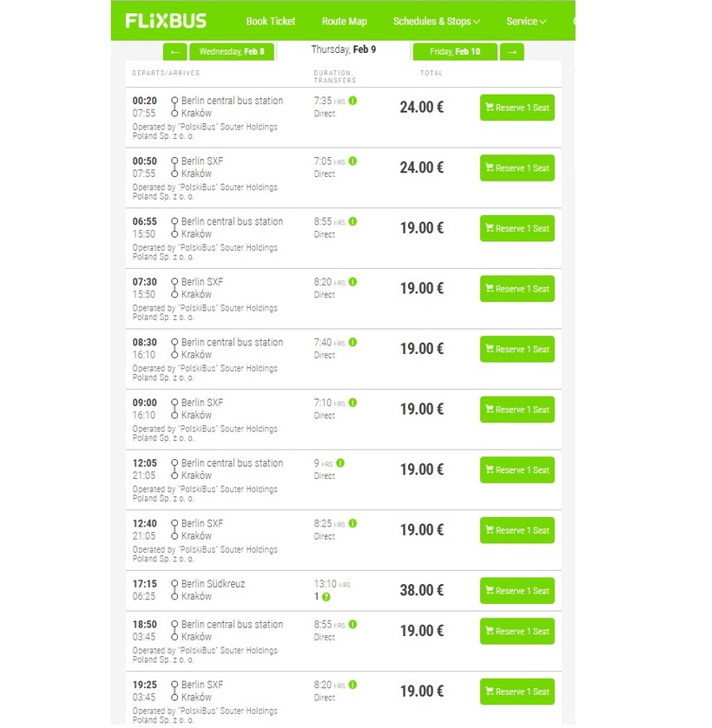Switch to the Friday, Feb 10 tab
Image resolution: width=712 pixels, height=728 pixels.
pyautogui.click(x=454, y=52)
